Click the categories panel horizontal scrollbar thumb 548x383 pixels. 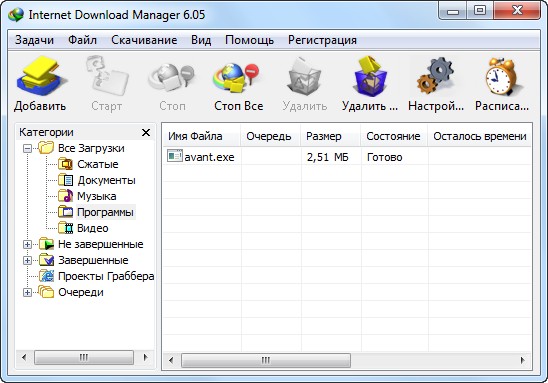click(x=84, y=357)
